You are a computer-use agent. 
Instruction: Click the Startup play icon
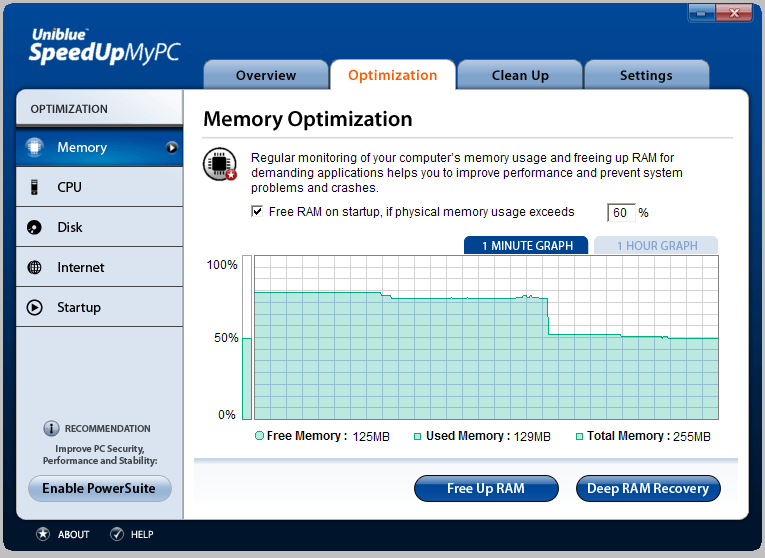(35, 307)
